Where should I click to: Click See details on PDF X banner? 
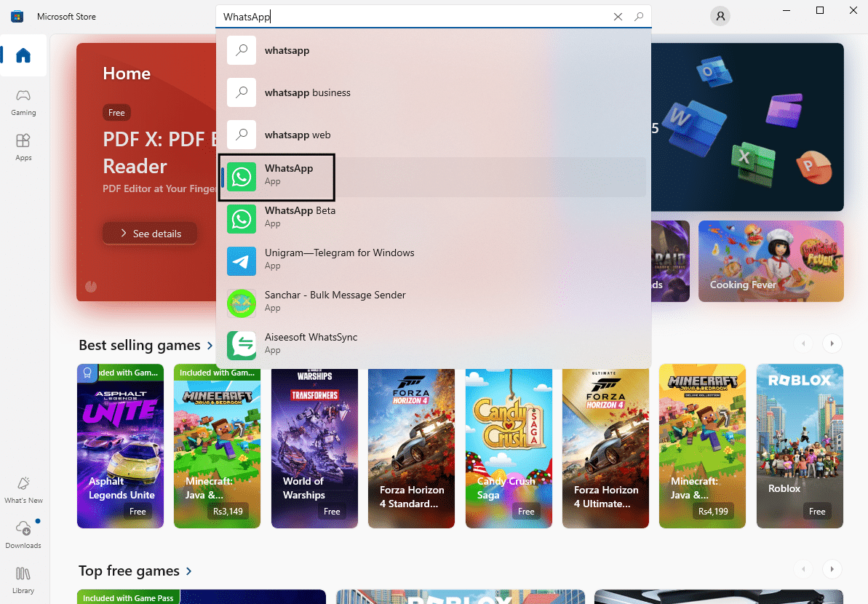click(149, 234)
